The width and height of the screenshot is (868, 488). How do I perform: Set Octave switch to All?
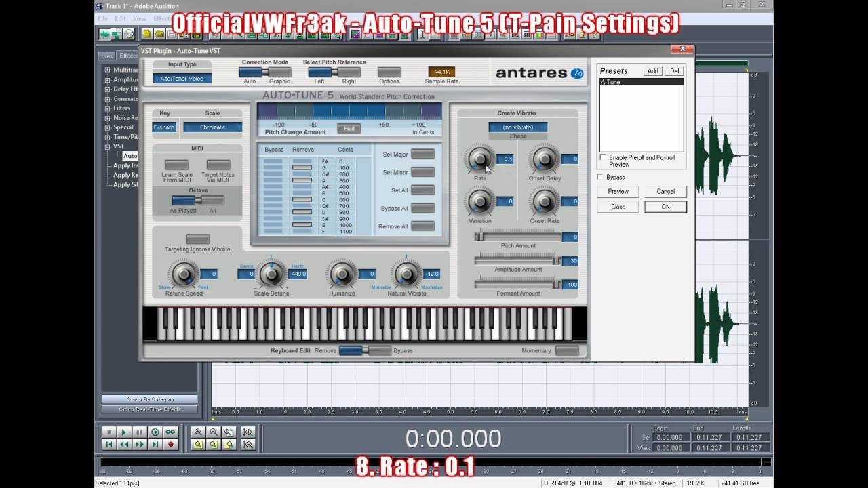click(x=213, y=201)
